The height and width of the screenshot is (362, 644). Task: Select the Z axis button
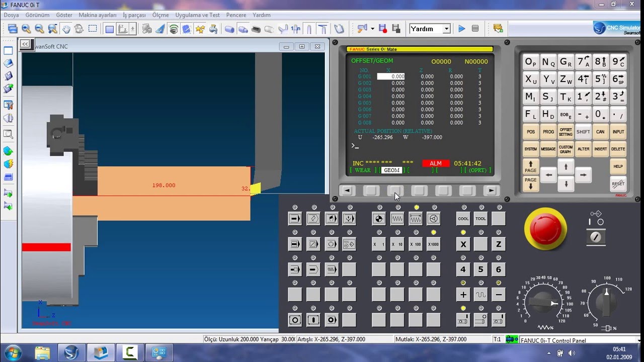pyautogui.click(x=499, y=244)
